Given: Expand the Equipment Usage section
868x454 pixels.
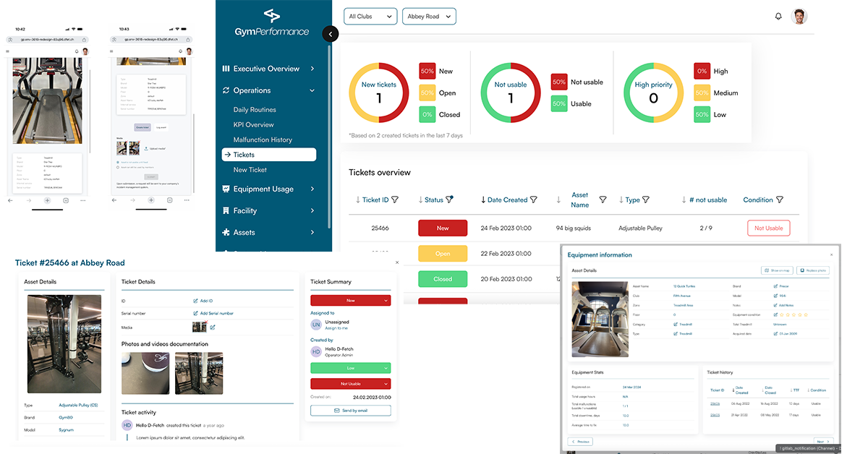Looking at the screenshot, I should tap(269, 189).
